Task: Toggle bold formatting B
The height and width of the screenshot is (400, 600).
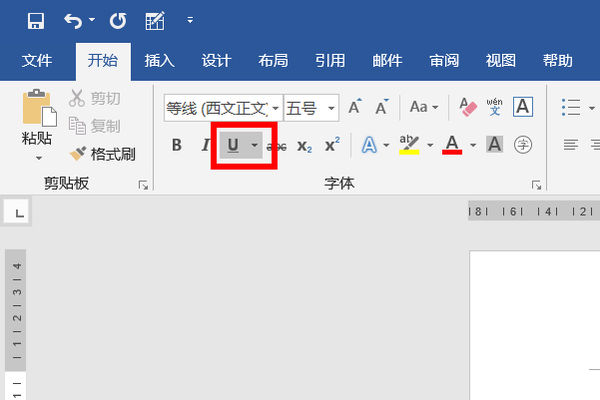Action: coord(177,145)
